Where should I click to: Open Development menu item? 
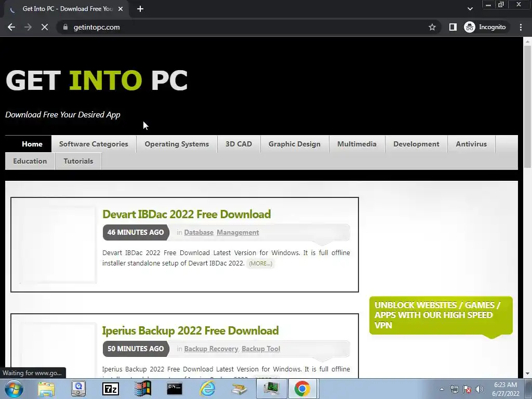[x=416, y=144]
